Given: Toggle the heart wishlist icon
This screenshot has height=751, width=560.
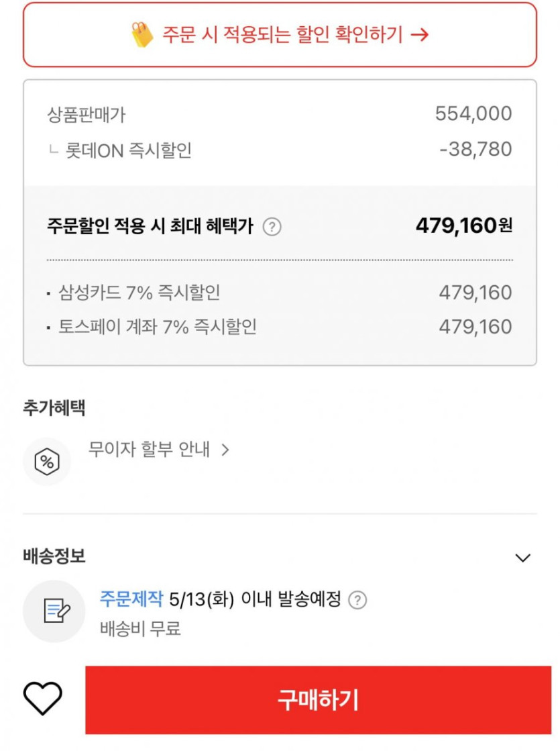Looking at the screenshot, I should click(42, 699).
